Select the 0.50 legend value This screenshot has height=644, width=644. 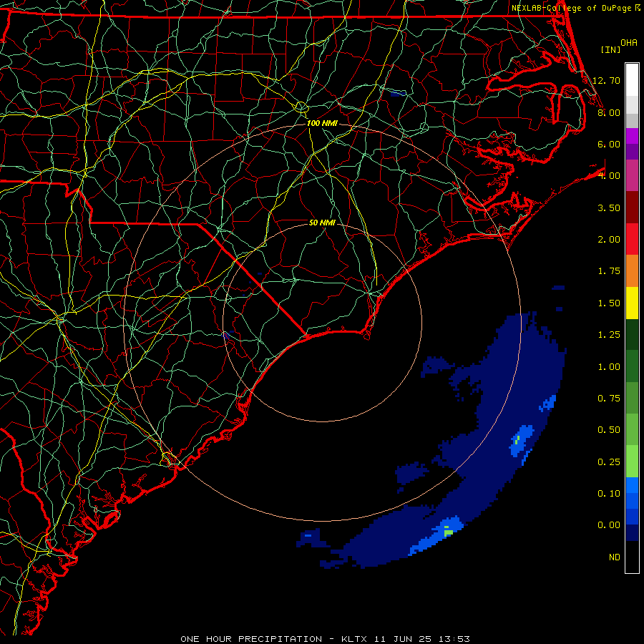pos(609,430)
